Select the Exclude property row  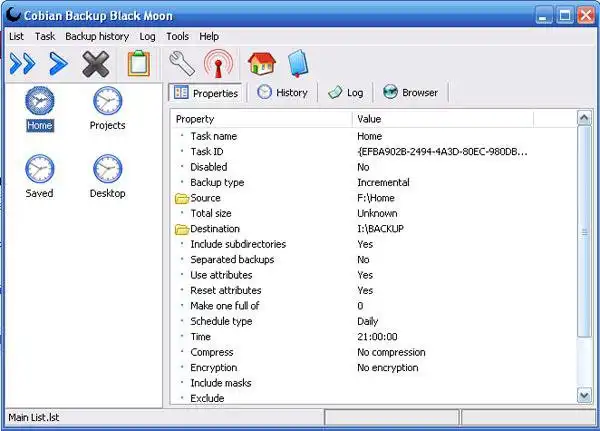(x=375, y=398)
